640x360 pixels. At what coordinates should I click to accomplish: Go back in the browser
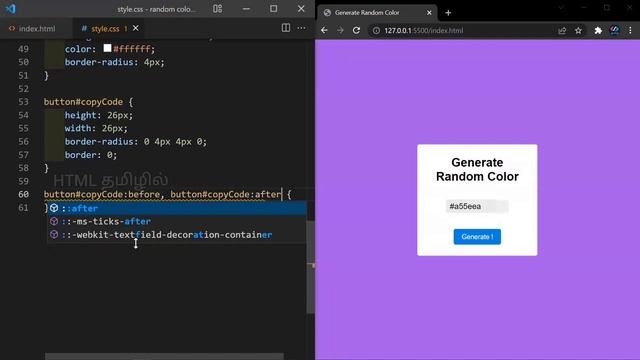click(x=324, y=30)
